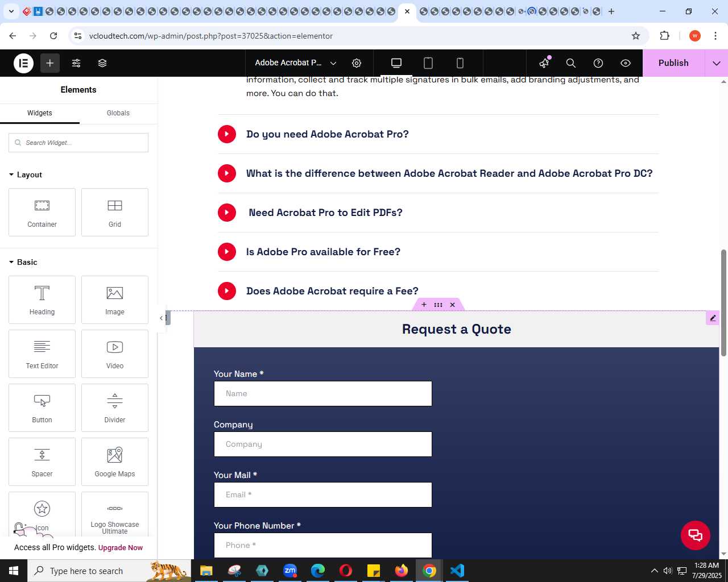Expand 'Do you need Adobe Acrobat Pro?' accordion

(438, 134)
